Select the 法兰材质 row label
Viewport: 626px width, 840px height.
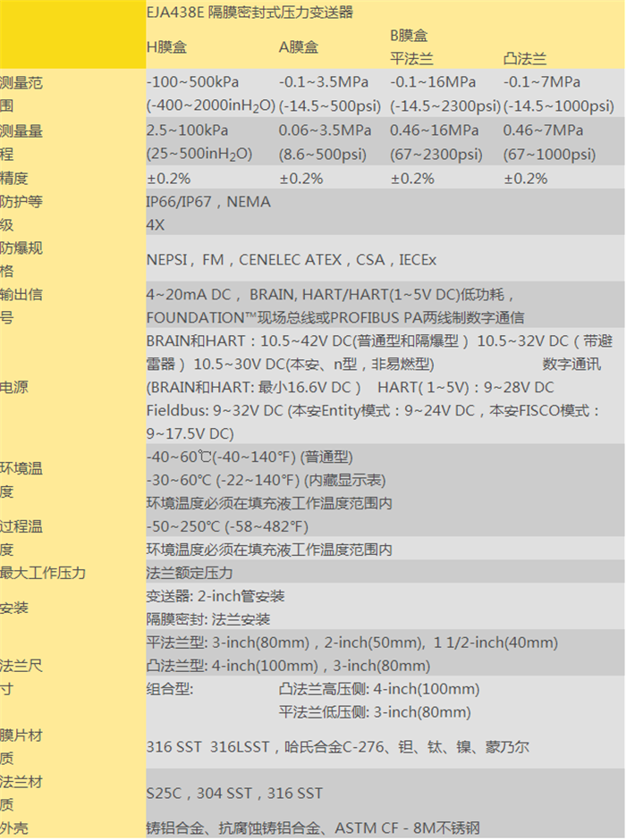[21, 793]
